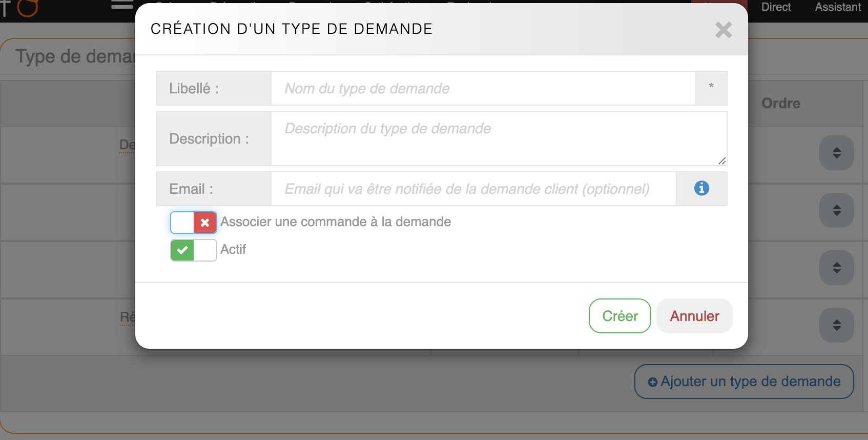Open the Direct menu item
The image size is (868, 440).
(776, 7)
